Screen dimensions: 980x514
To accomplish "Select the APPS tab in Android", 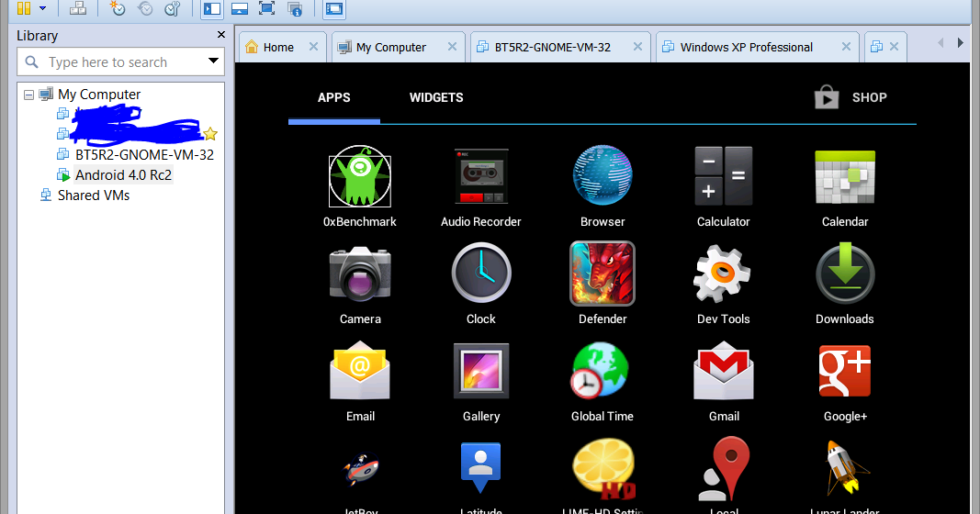I will pos(333,97).
